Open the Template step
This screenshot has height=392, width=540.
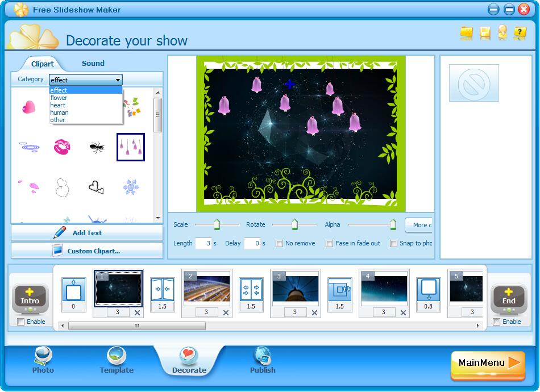pos(116,359)
